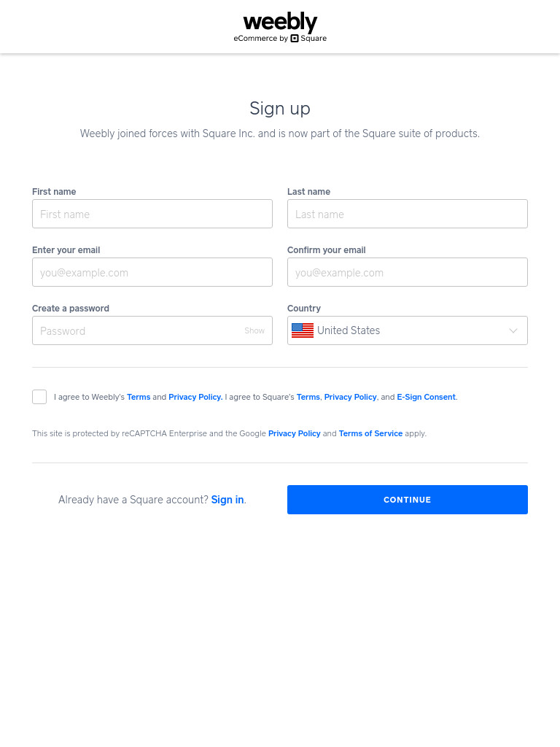Open Google Terms of Service link

click(x=370, y=433)
